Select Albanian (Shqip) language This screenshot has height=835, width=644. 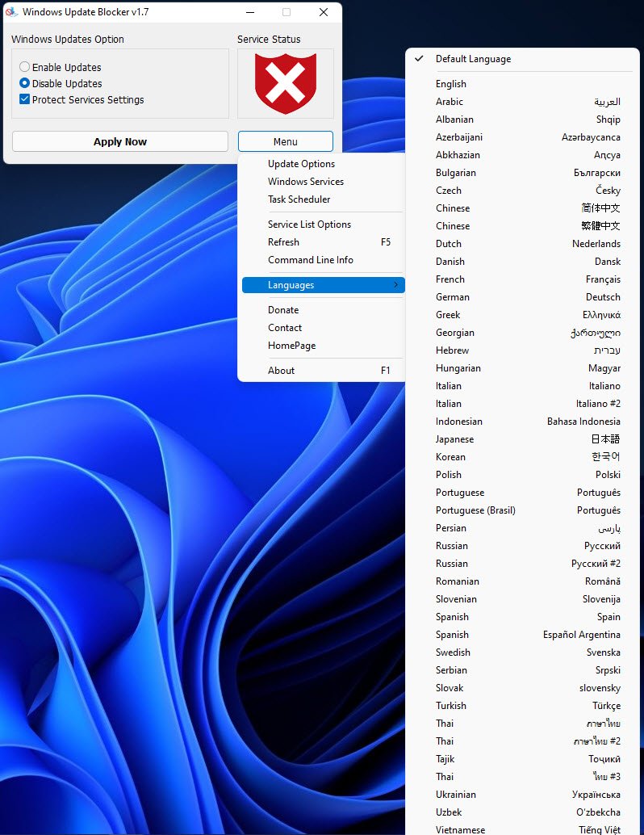pos(522,120)
